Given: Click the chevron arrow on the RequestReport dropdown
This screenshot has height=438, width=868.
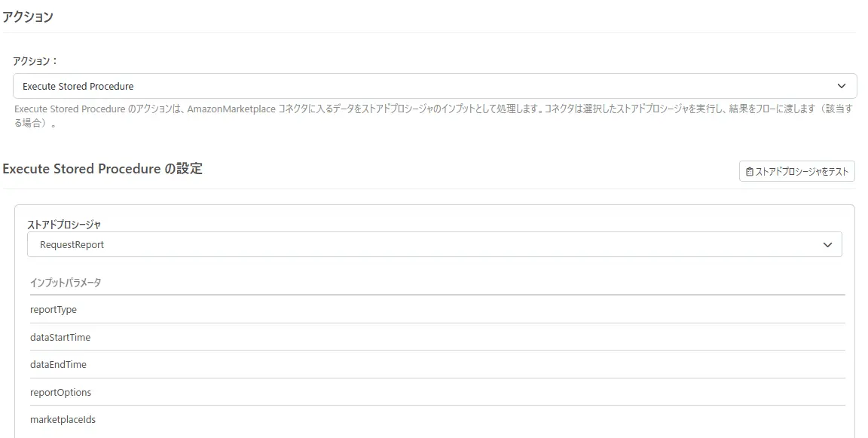Looking at the screenshot, I should point(827,245).
